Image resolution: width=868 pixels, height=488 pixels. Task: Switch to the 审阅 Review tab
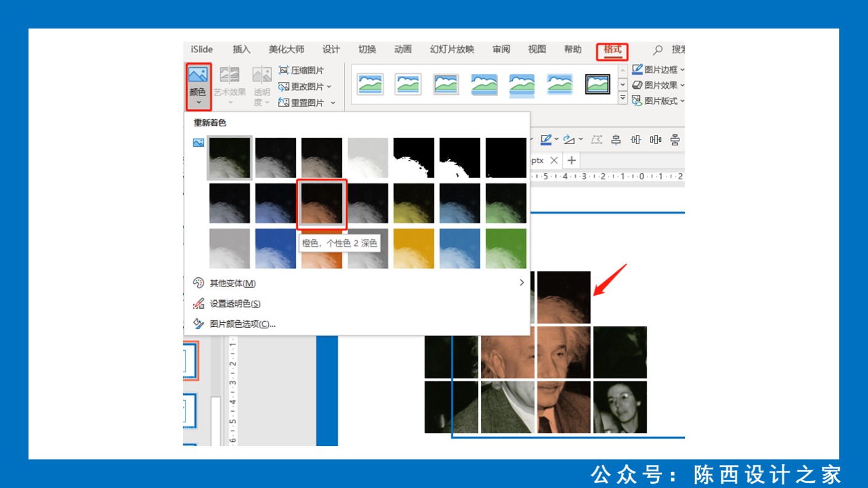pos(501,49)
